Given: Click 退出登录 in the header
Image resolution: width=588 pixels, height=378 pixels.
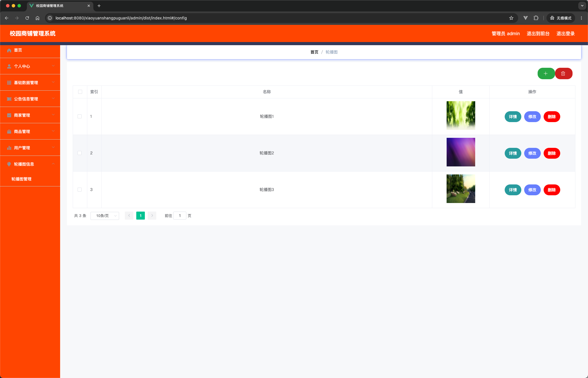Looking at the screenshot, I should 565,33.
